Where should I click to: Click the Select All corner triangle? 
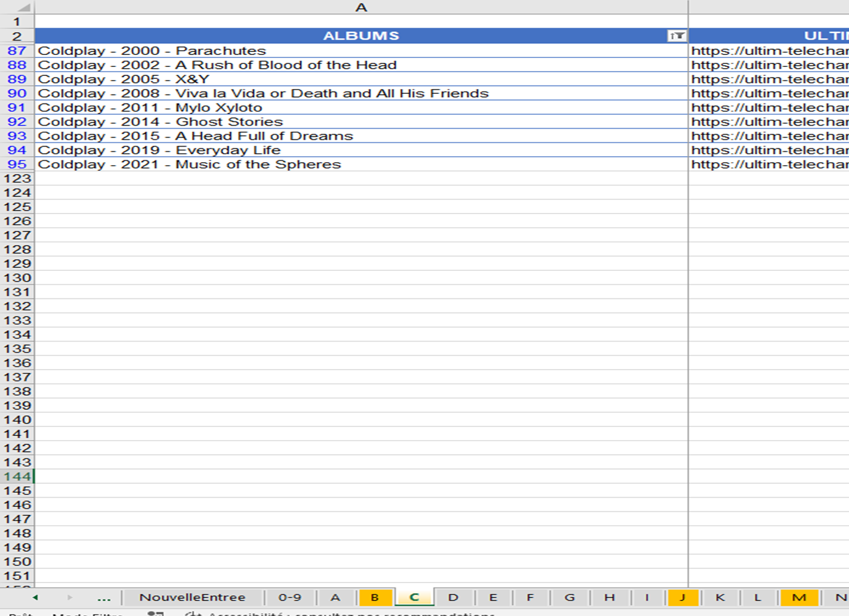click(23, 7)
